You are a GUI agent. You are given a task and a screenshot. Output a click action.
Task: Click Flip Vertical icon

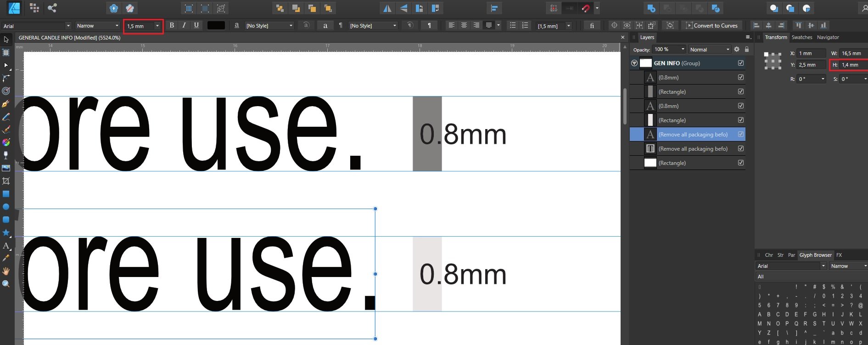click(x=403, y=8)
